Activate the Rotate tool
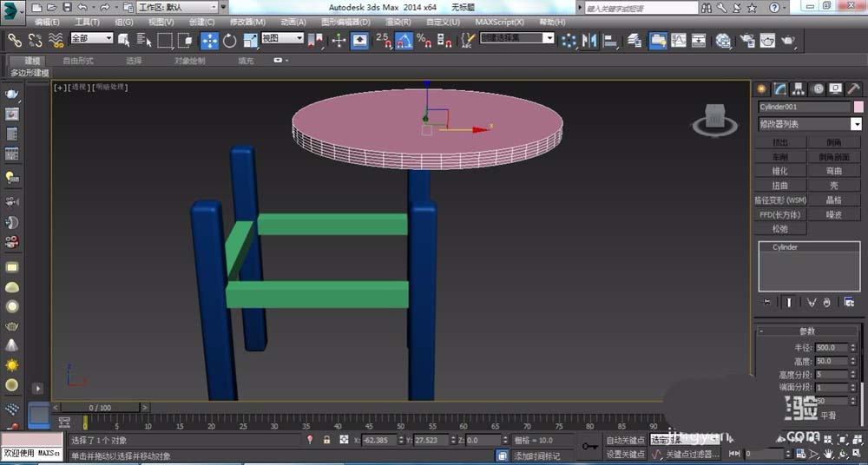The width and height of the screenshot is (868, 465). [x=230, y=40]
